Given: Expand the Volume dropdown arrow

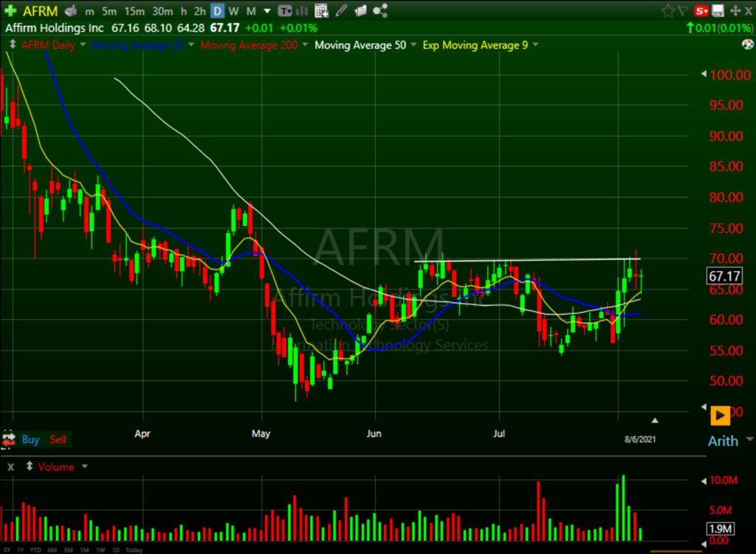Looking at the screenshot, I should click(x=85, y=467).
